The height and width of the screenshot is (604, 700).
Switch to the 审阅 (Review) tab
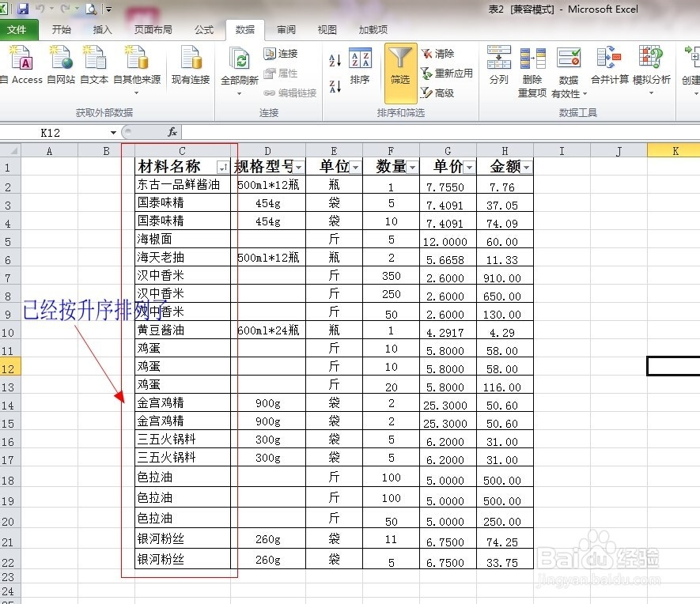[286, 30]
